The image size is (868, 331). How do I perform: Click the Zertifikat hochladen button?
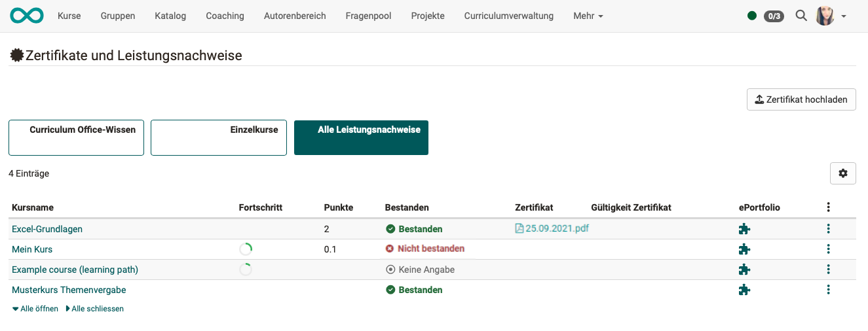coord(801,99)
